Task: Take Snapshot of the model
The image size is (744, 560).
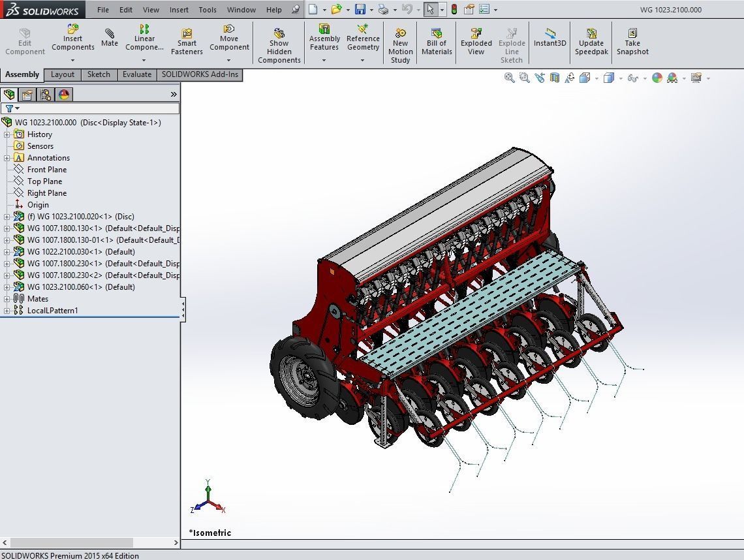Action: click(632, 42)
